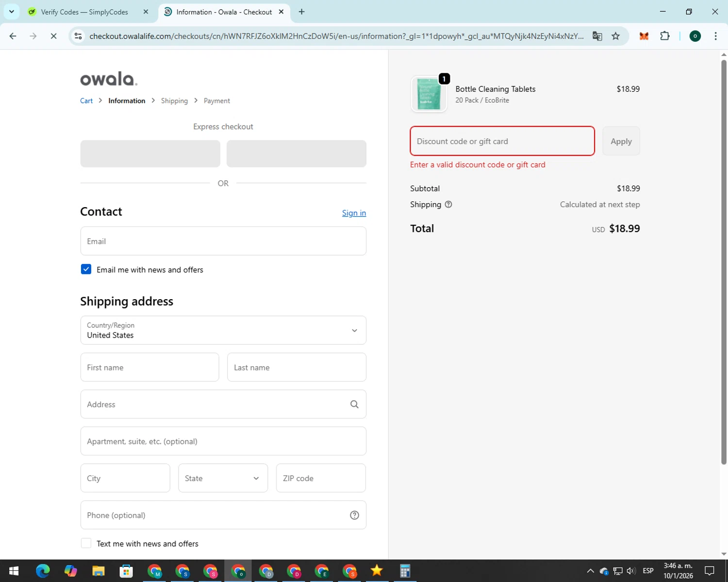Focus the City field

125,478
